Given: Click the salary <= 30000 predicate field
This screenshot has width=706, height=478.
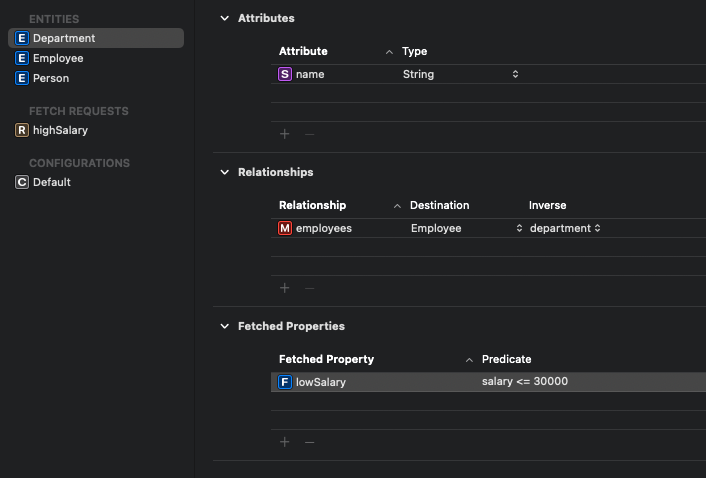Looking at the screenshot, I should click(525, 382).
